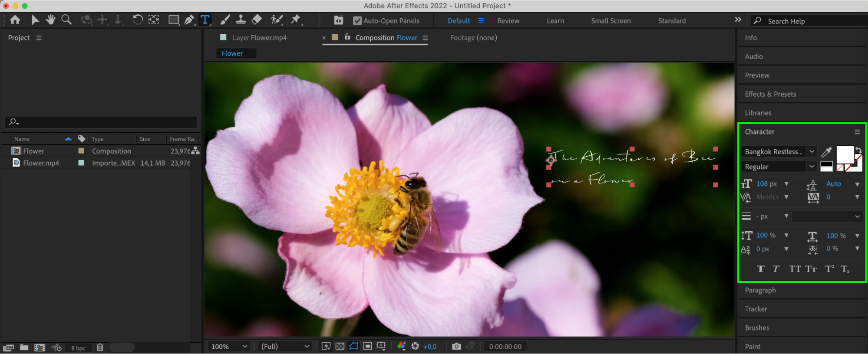Toggle Small Caps text style
The height and width of the screenshot is (354, 868).
[811, 269]
